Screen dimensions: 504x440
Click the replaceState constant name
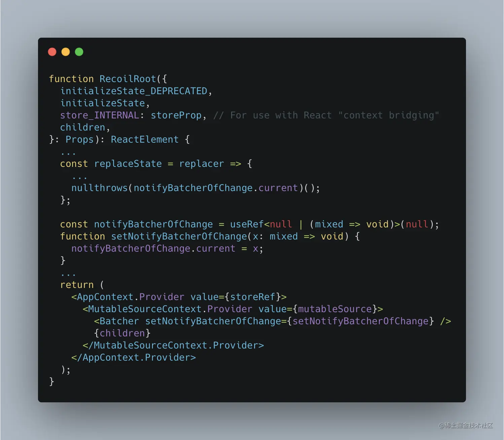pos(128,164)
